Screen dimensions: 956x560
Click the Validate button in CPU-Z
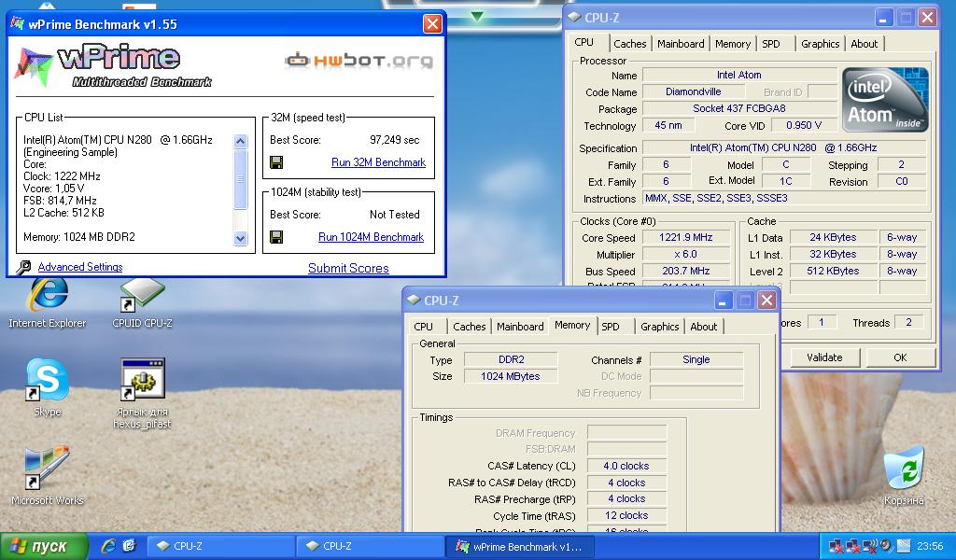[x=824, y=357]
